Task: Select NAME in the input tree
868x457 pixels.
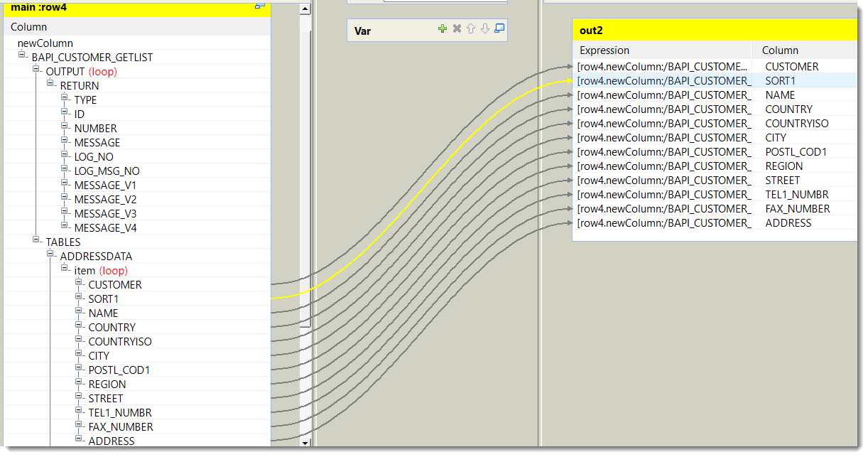Action: click(103, 313)
